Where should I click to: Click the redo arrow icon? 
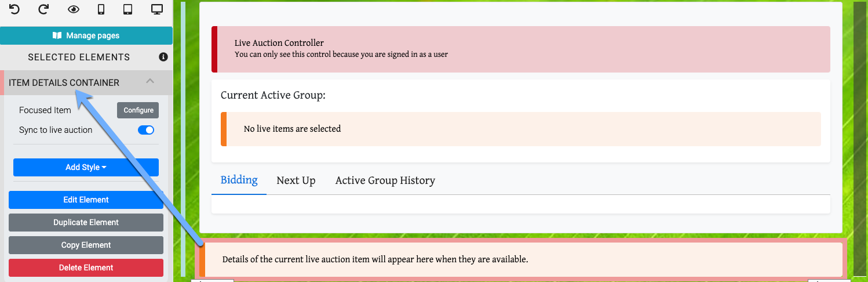43,9
